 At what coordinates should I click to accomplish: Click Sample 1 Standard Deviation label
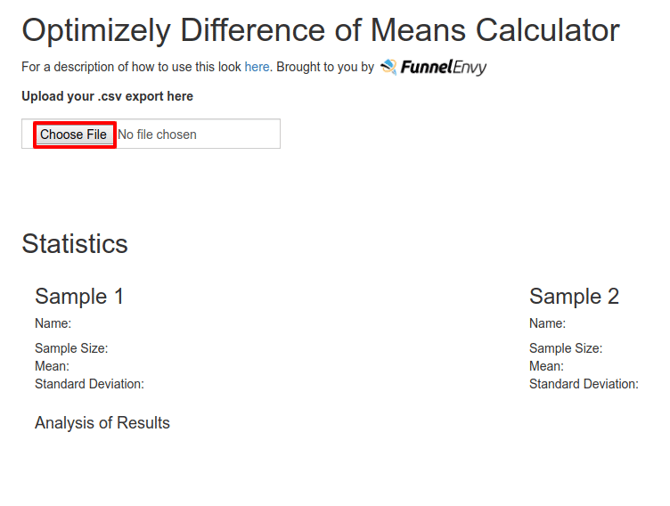(89, 384)
